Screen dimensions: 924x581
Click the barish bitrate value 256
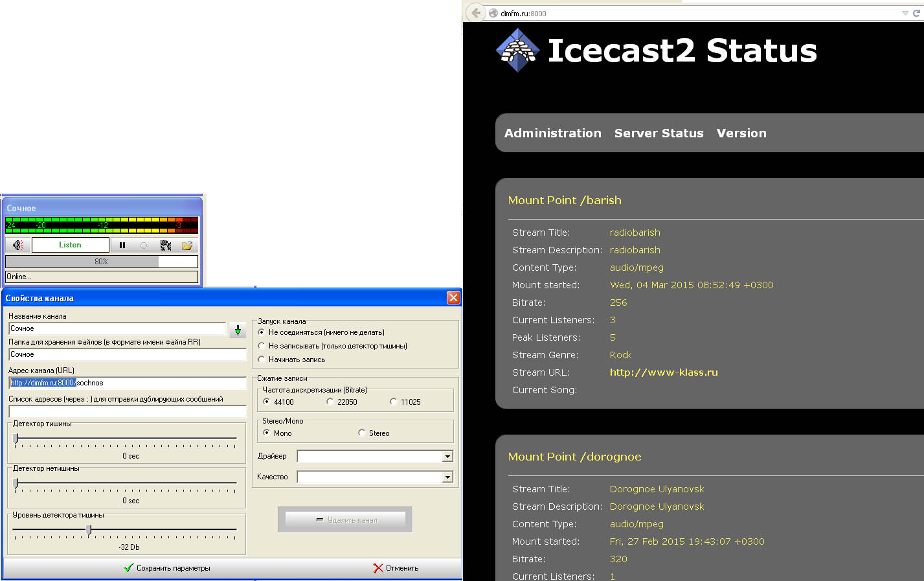[618, 302]
